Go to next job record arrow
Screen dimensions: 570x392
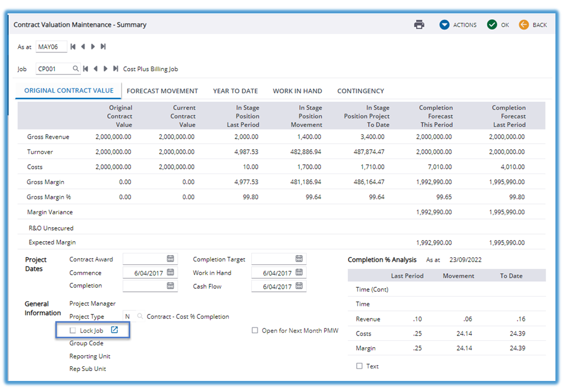tap(105, 69)
